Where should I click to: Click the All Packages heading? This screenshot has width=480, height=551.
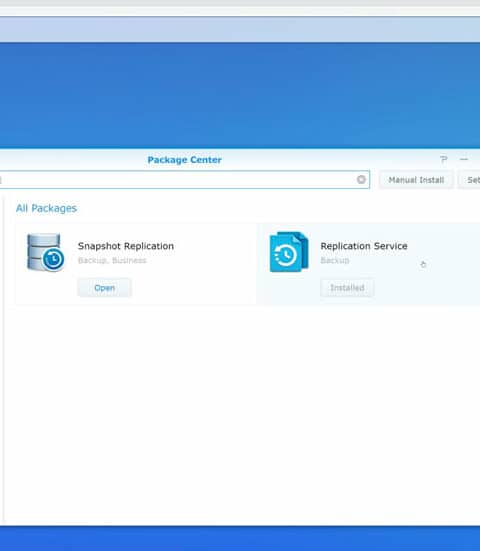pyautogui.click(x=46, y=208)
